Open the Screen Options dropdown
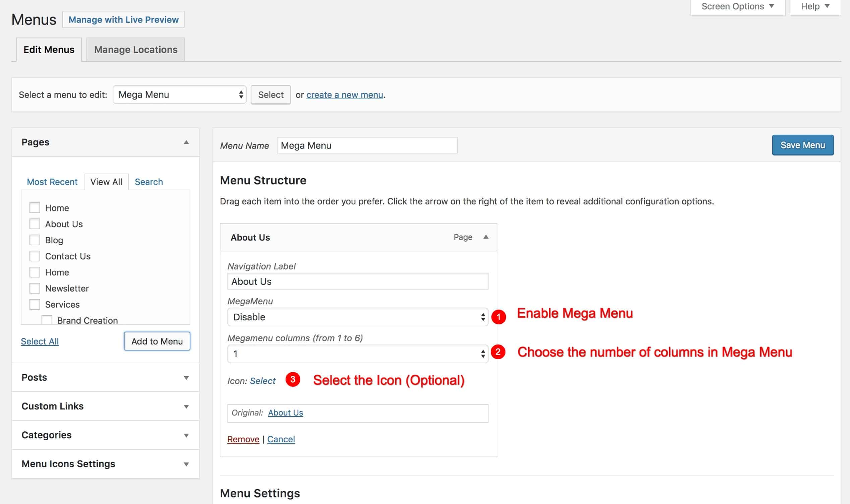 coord(738,7)
